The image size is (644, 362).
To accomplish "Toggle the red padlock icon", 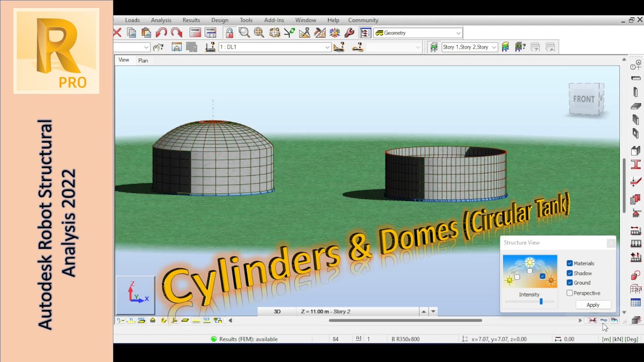I will (x=229, y=33).
